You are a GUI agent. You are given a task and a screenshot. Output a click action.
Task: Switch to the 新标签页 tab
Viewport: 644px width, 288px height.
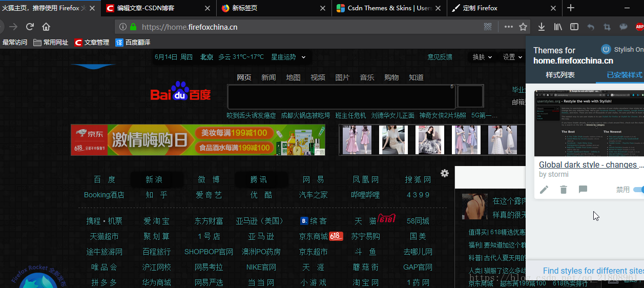click(275, 8)
